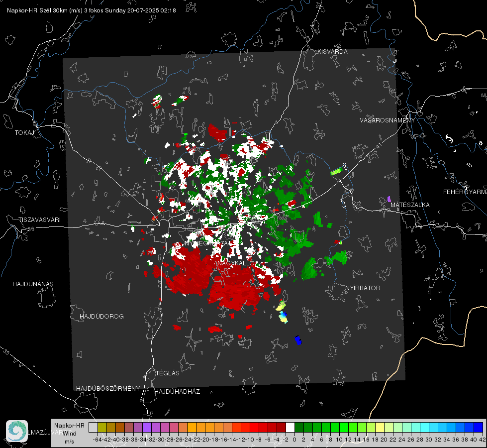
Task: Pick the brown swatch between -40 and -38
Action: [x=120, y=427]
